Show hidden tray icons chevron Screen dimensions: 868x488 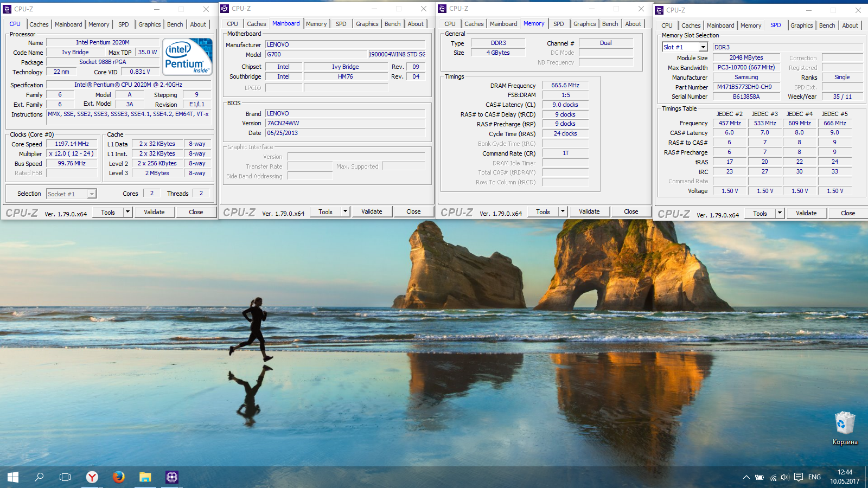[746, 477]
